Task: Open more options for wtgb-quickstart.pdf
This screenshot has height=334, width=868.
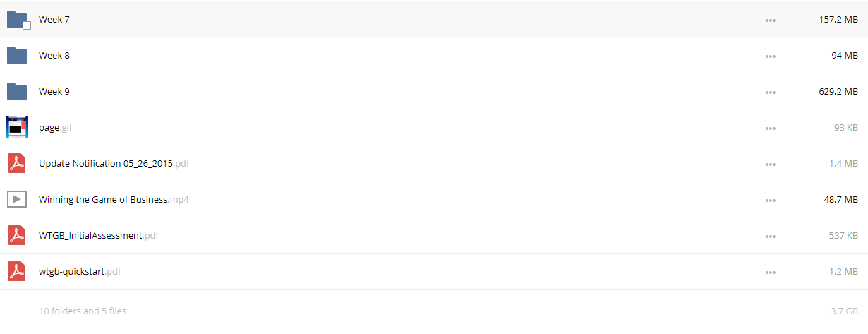Action: coord(771,273)
